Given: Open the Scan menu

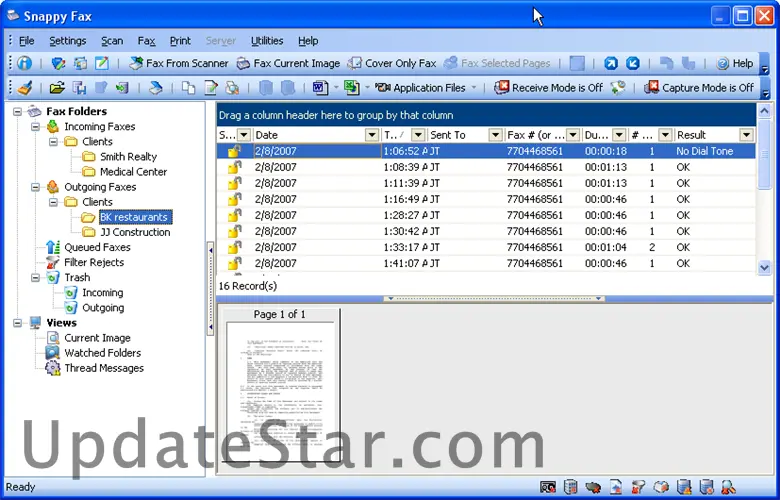Looking at the screenshot, I should click(x=112, y=41).
